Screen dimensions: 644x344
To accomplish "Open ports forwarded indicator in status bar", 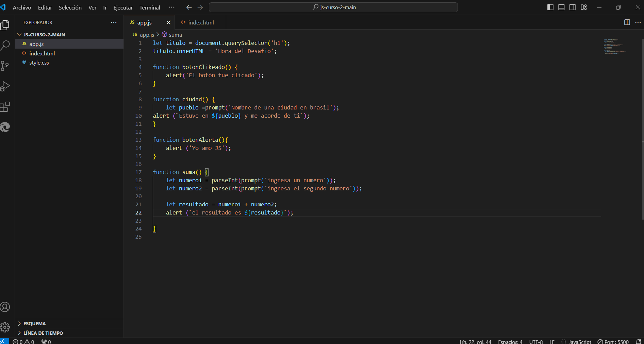I will (x=46, y=342).
